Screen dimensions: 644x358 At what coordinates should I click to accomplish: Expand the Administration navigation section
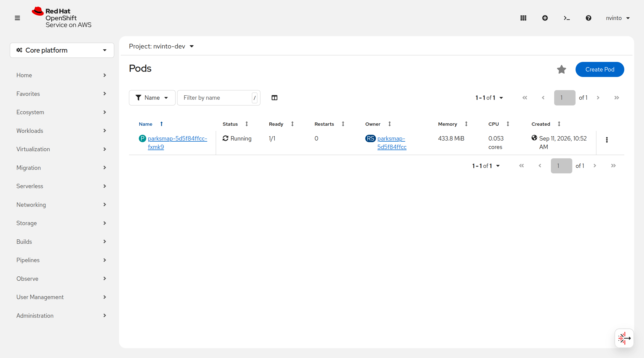[x=61, y=316]
